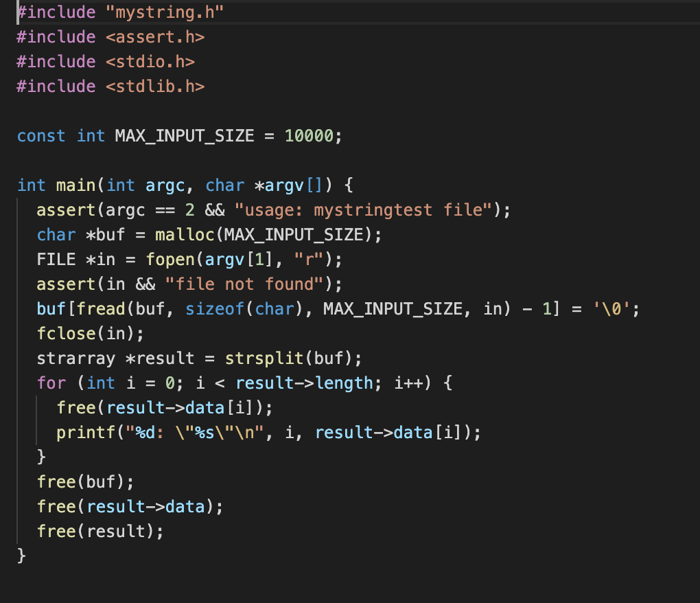Click the printf function call
700x603 pixels.
point(81,432)
